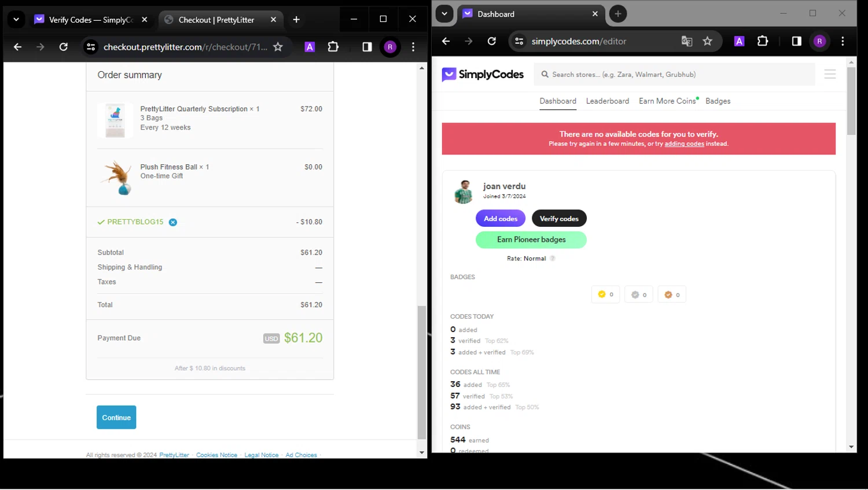Image resolution: width=868 pixels, height=490 pixels.
Task: View site information for simplycodes.com
Action: (519, 41)
